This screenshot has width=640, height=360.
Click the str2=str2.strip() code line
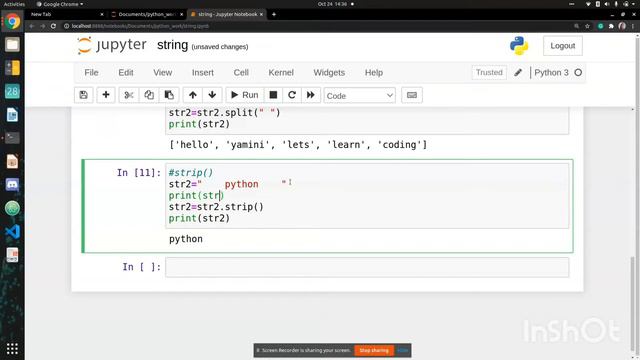(x=216, y=207)
